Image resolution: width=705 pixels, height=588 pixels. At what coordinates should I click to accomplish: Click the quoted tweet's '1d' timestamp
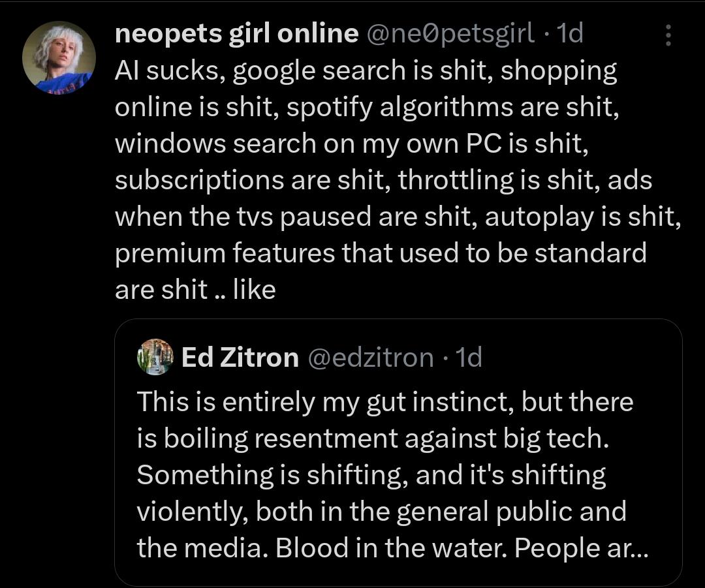pos(467,357)
